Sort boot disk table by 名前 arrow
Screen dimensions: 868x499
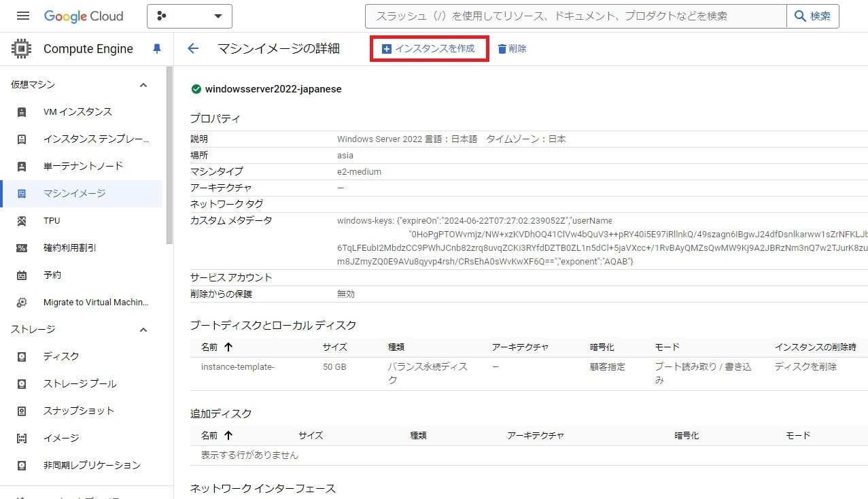pyautogui.click(x=228, y=347)
